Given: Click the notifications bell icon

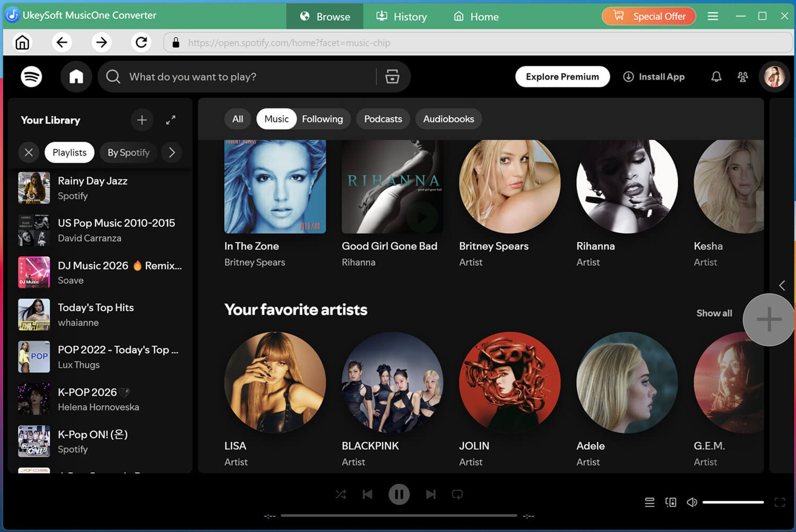Looking at the screenshot, I should pos(716,77).
